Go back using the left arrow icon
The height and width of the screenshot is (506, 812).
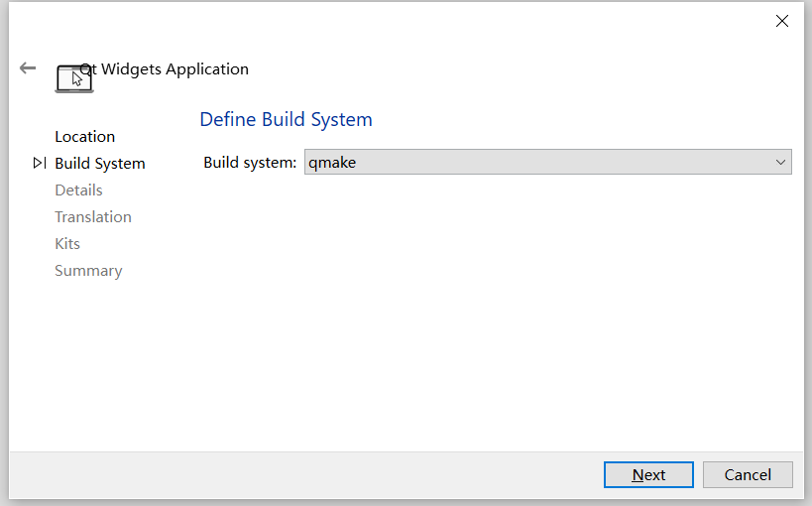click(x=28, y=67)
